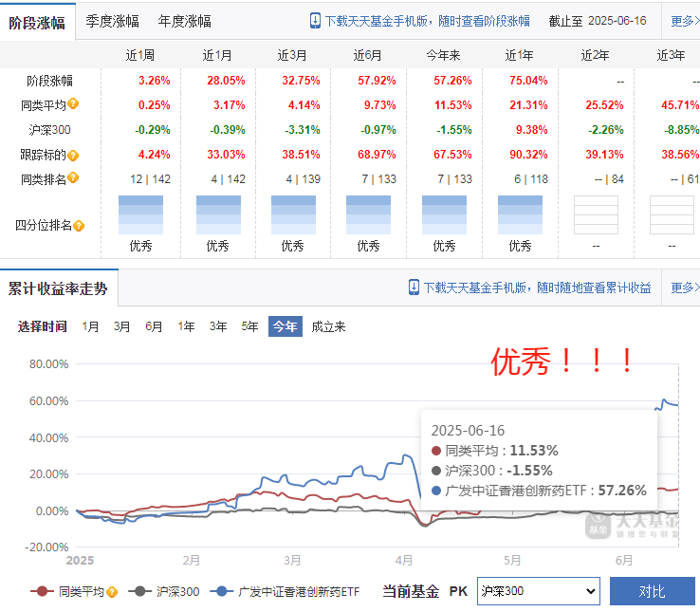Select the 1年 time range
Screen dimensions: 700x612
click(x=186, y=326)
